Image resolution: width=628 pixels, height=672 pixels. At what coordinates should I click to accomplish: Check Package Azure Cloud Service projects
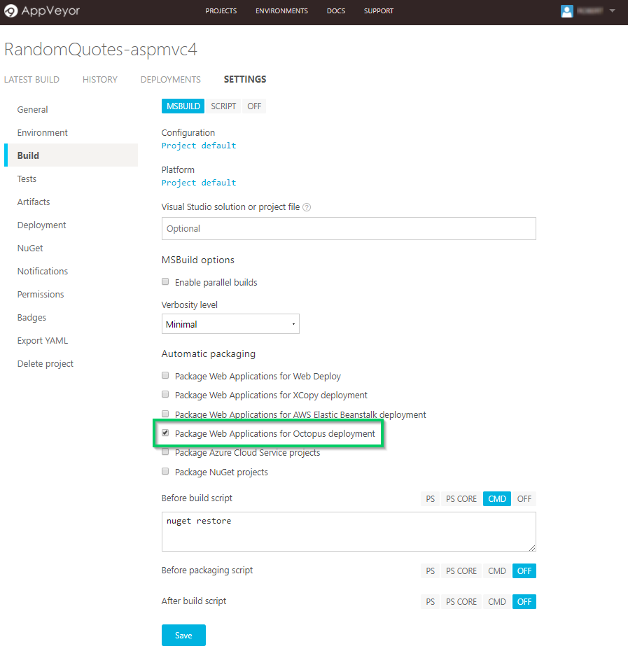165,451
